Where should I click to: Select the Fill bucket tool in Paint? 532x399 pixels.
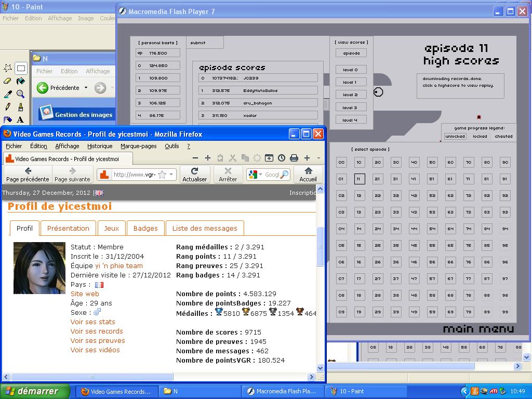click(20, 81)
